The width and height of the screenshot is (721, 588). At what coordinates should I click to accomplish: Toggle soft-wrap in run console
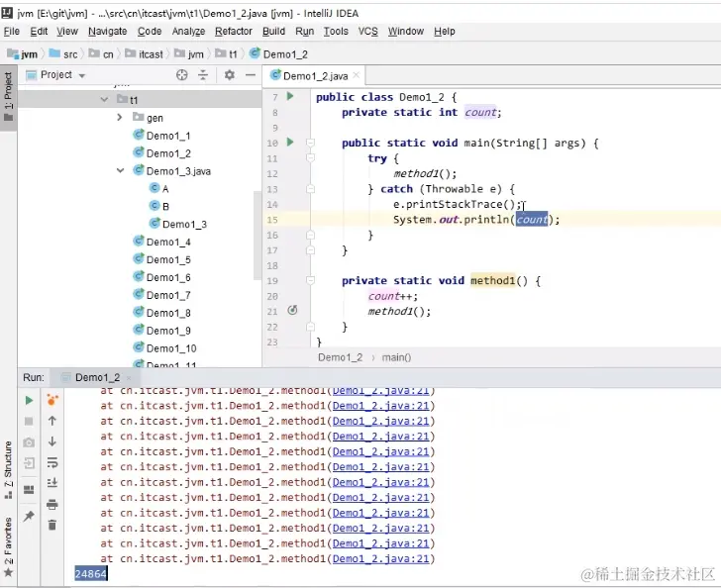(x=51, y=462)
